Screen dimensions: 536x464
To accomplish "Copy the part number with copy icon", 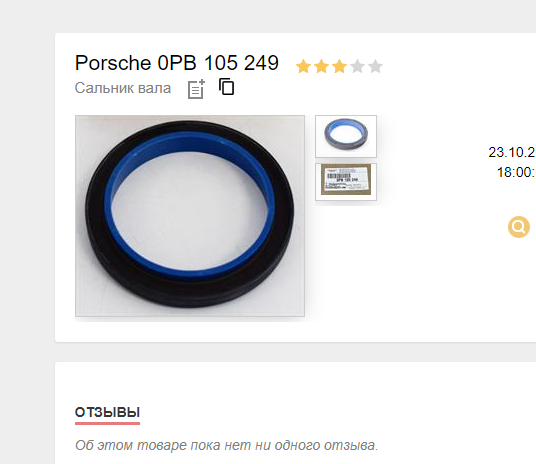I will click(x=227, y=87).
